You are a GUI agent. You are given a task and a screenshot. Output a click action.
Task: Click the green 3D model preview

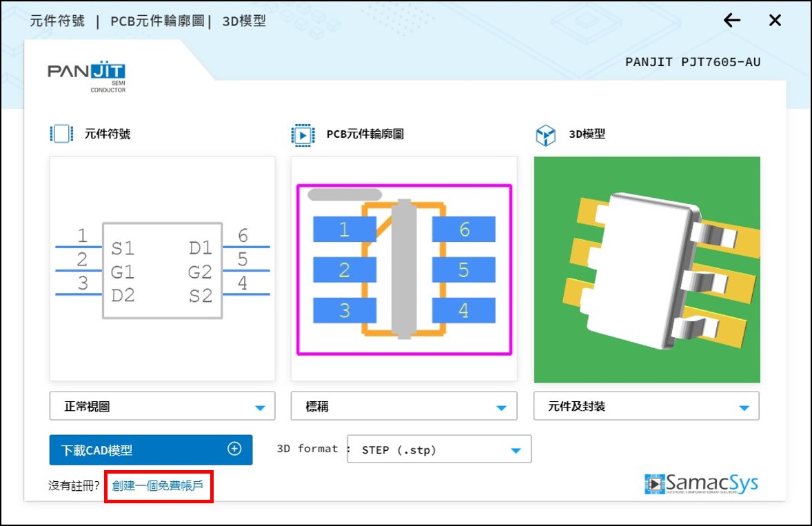tap(647, 269)
